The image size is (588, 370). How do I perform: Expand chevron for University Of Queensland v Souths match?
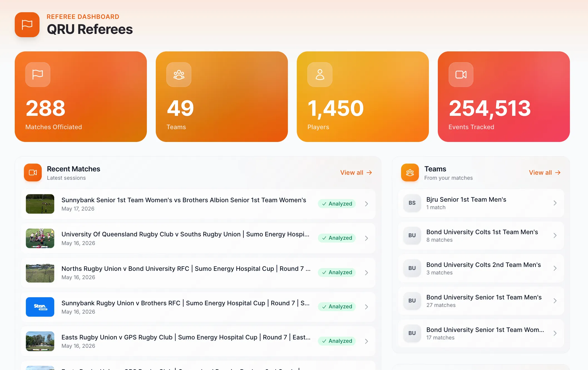coord(367,238)
